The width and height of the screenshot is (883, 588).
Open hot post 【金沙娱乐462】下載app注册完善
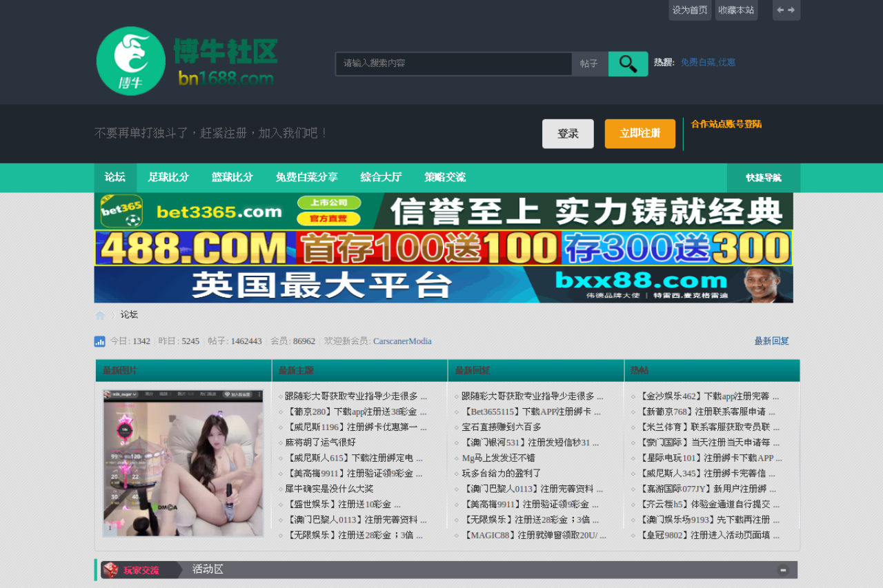coord(708,396)
